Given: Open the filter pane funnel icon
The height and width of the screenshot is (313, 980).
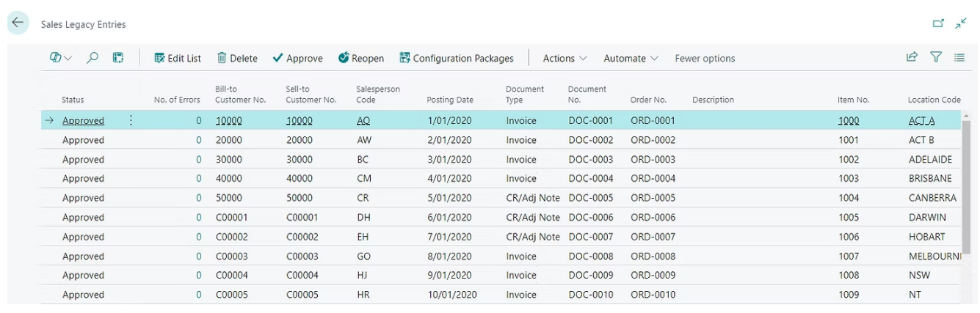Looking at the screenshot, I should 936,57.
